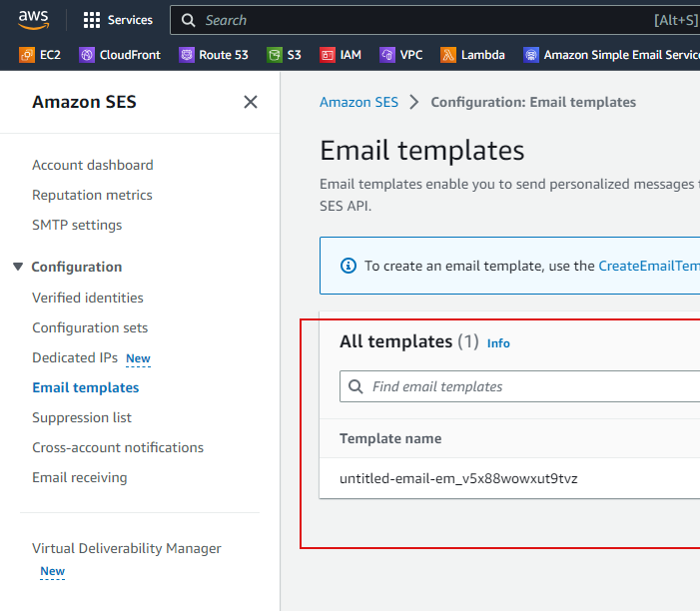The image size is (700, 611).
Task: Open the EC2 shortcut icon
Action: pos(40,55)
